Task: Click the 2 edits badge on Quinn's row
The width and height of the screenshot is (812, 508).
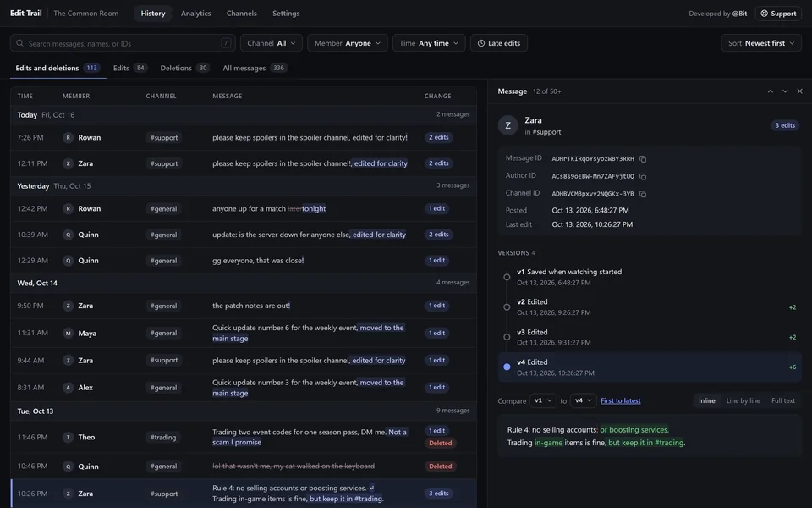Action: [438, 235]
